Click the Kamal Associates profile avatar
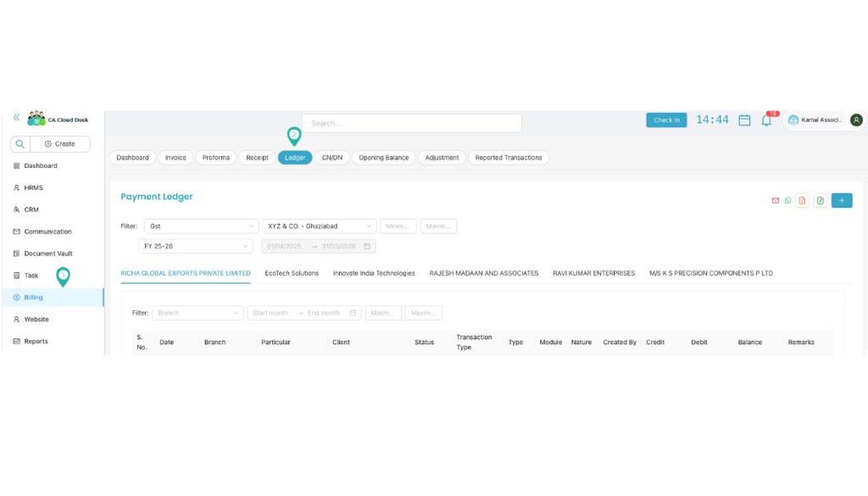This screenshot has height=496, width=868. [856, 120]
